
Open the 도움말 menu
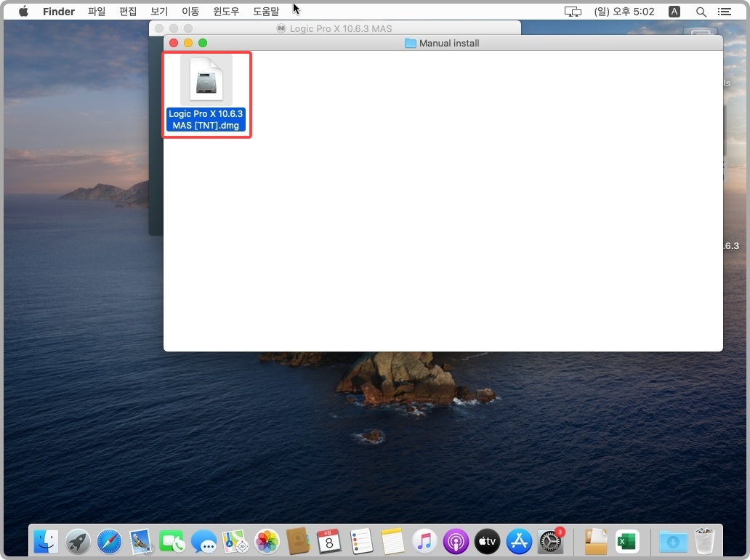tap(266, 12)
